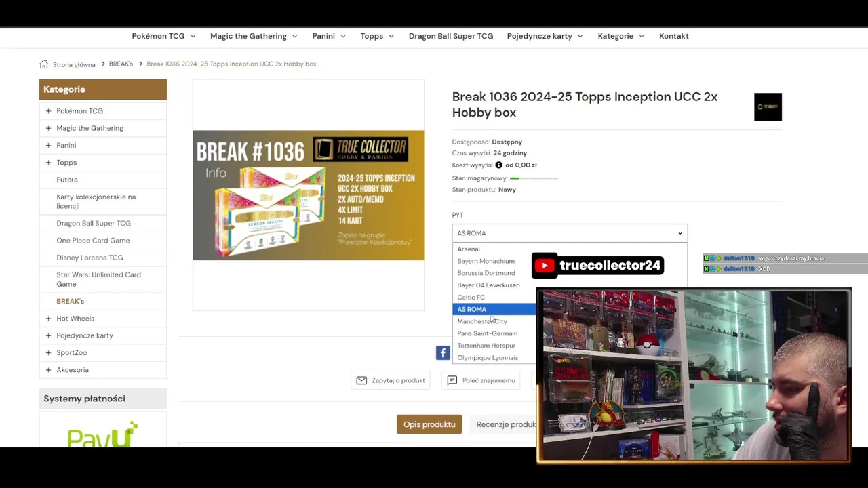Open the PYT team dropdown
The width and height of the screenshot is (868, 488).
click(x=570, y=233)
